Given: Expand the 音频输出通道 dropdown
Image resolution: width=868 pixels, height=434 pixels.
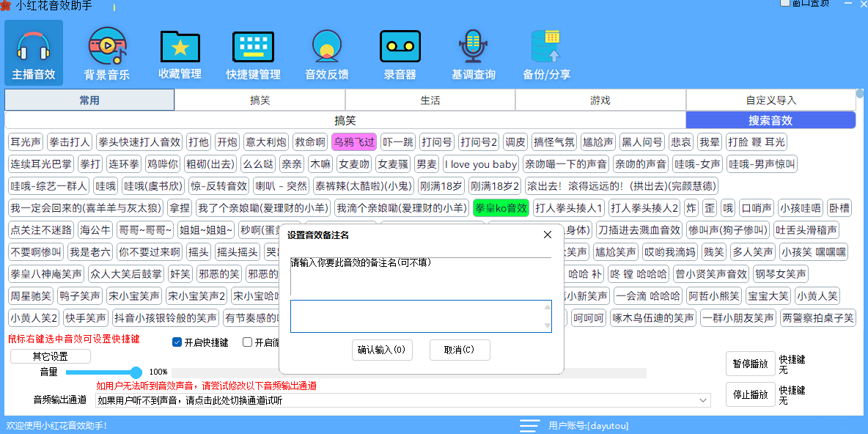Looking at the screenshot, I should coord(704,400).
